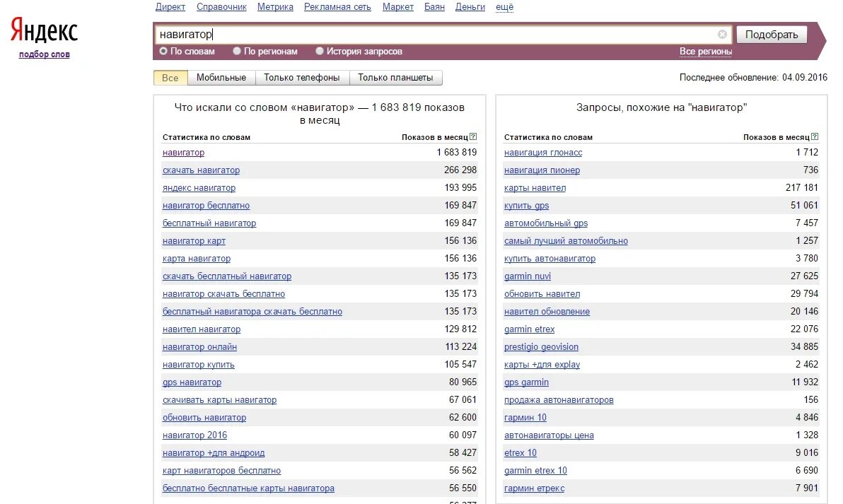Open the навител обновление similar query
This screenshot has width=843, height=504.
click(547, 312)
